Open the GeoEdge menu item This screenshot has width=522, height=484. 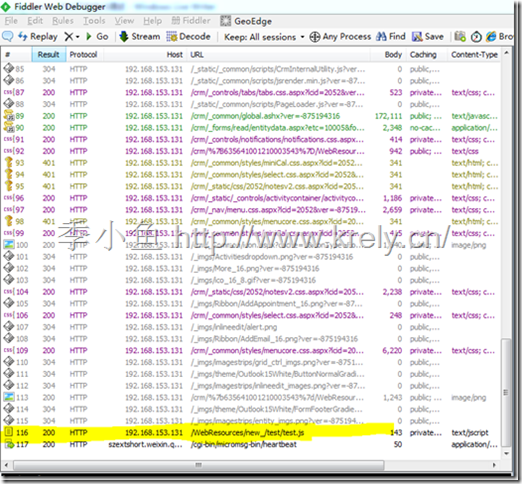[x=246, y=21]
